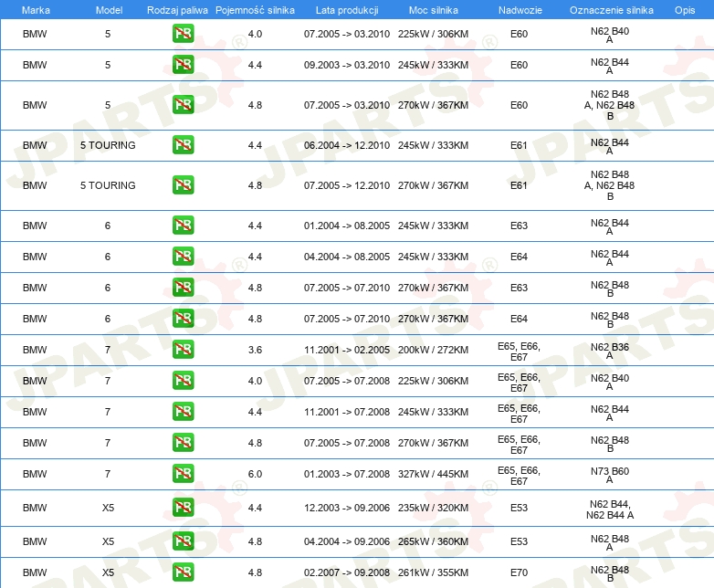Click fuel icon in the X5 4.4 E53 row
The width and height of the screenshot is (714, 588).
[x=183, y=507]
